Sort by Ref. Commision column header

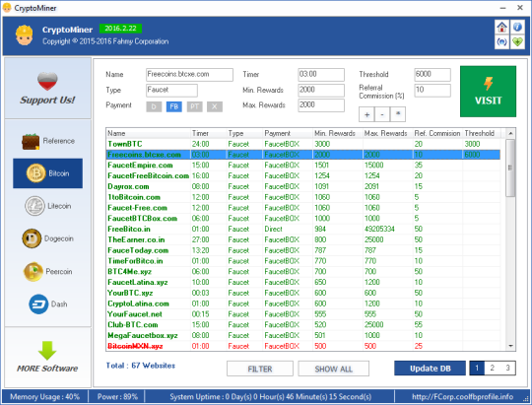tap(437, 133)
